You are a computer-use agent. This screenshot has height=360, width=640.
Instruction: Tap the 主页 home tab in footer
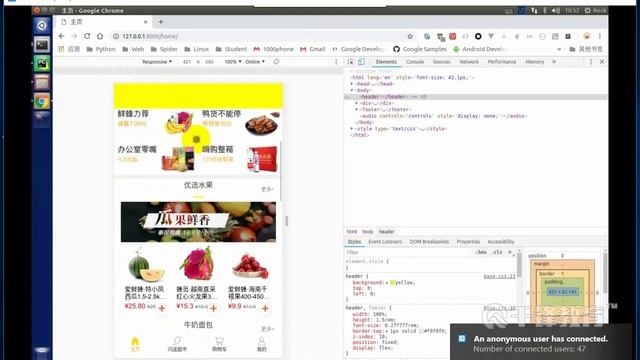(135, 344)
